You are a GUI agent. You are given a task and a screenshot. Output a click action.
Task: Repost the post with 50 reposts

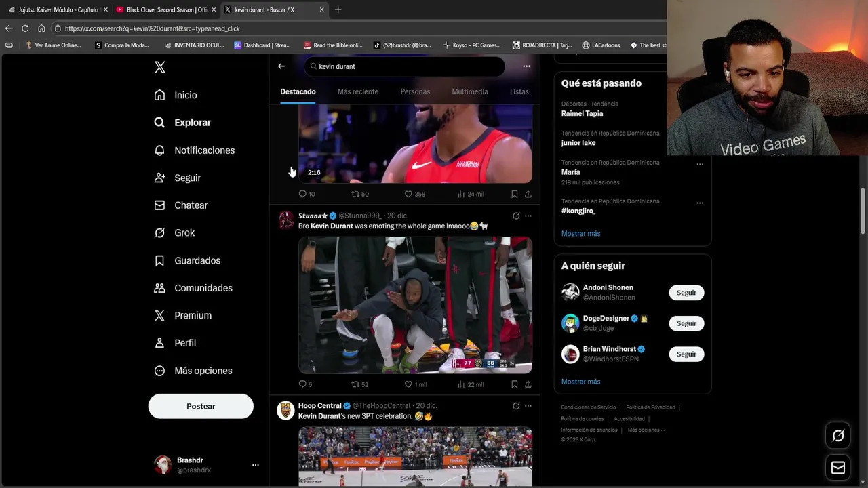(x=359, y=194)
